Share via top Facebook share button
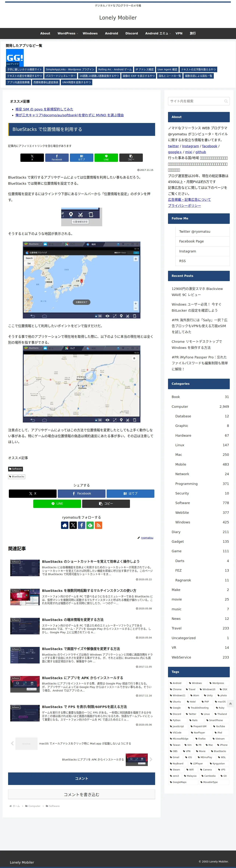 (57, 157)
